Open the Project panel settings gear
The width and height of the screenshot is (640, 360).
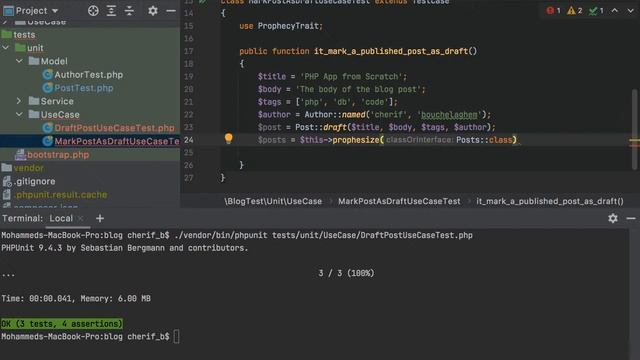tap(153, 11)
